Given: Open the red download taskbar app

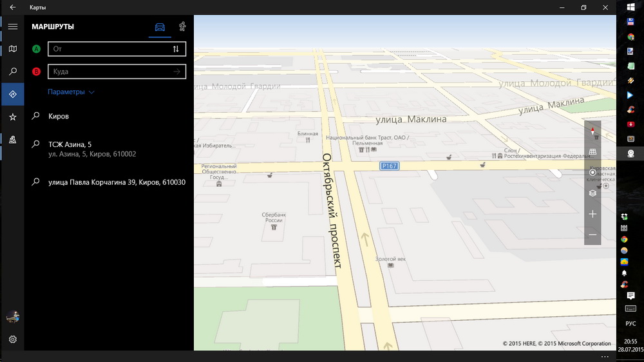Looking at the screenshot, I should pyautogui.click(x=630, y=124).
